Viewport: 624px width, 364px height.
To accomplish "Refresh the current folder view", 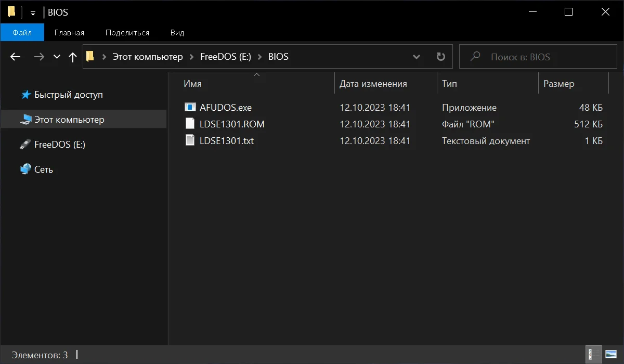I will pyautogui.click(x=440, y=57).
